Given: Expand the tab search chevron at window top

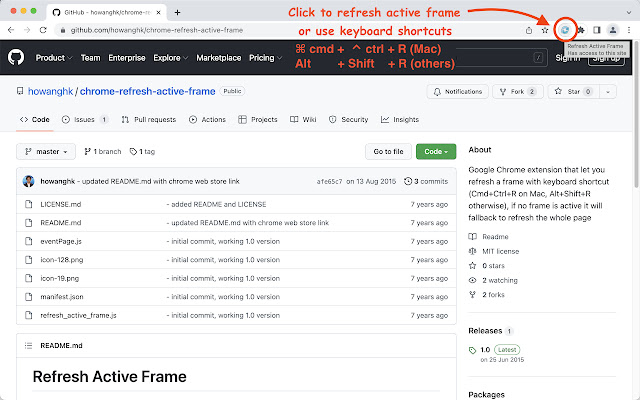Looking at the screenshot, I should coord(629,13).
